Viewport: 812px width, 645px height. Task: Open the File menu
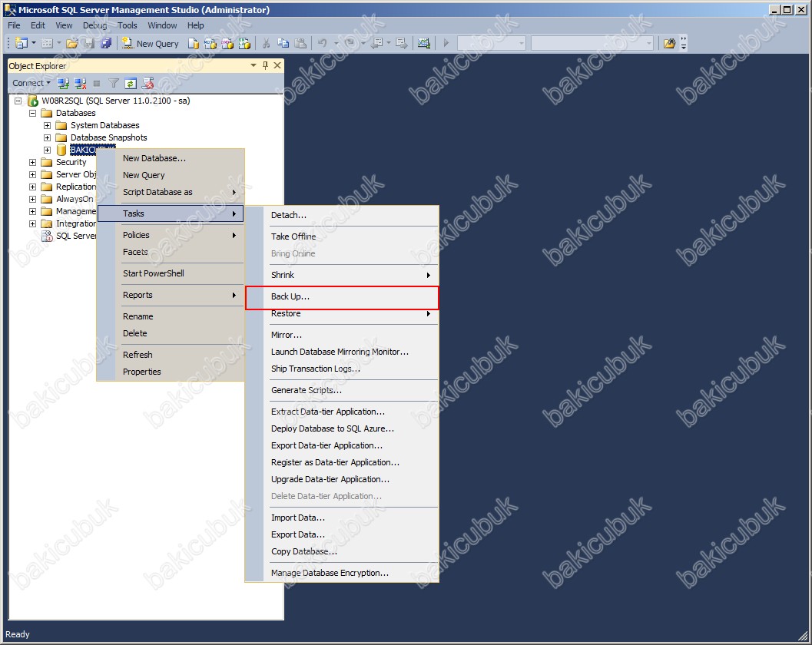click(14, 25)
